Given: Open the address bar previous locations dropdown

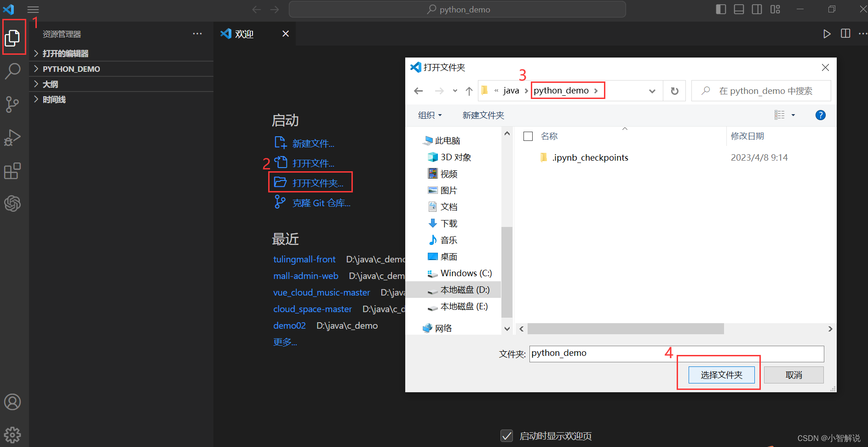Looking at the screenshot, I should tap(652, 91).
